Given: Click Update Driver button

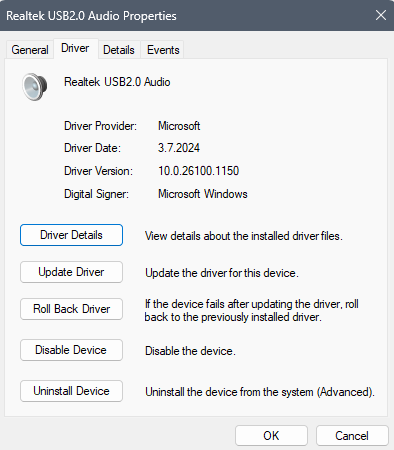Looking at the screenshot, I should tap(71, 272).
